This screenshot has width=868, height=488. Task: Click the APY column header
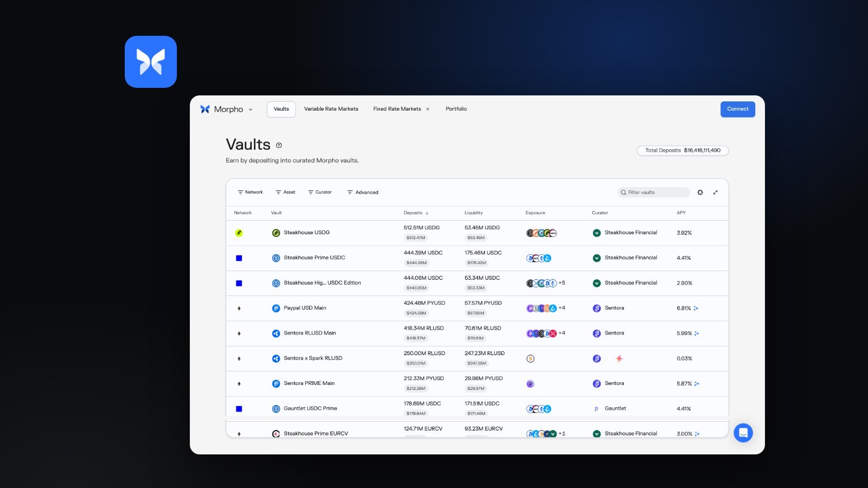point(681,213)
